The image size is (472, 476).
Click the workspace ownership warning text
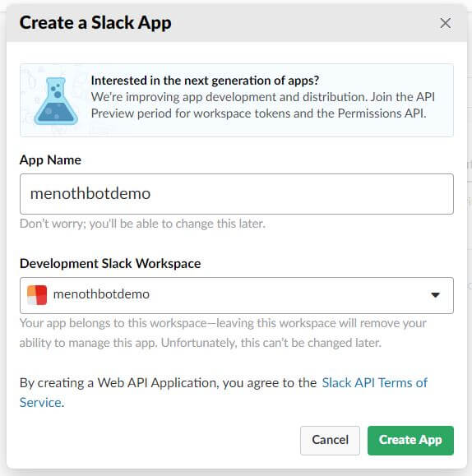coord(223,333)
